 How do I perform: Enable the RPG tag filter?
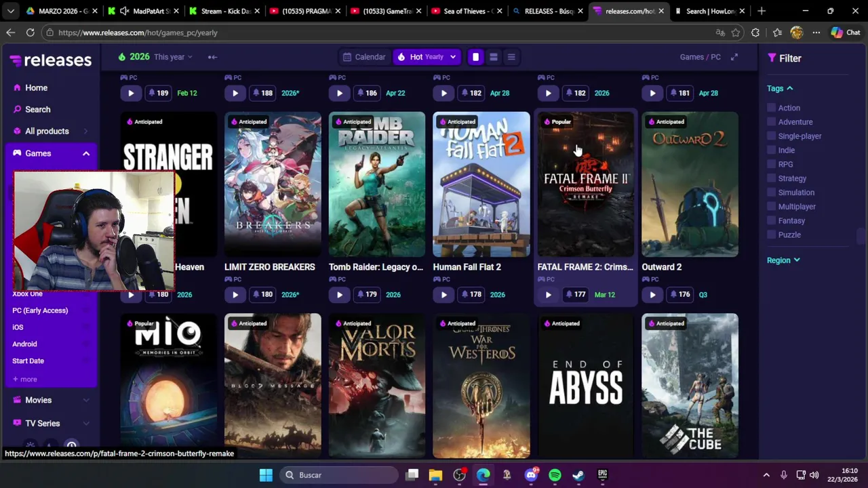[772, 164]
